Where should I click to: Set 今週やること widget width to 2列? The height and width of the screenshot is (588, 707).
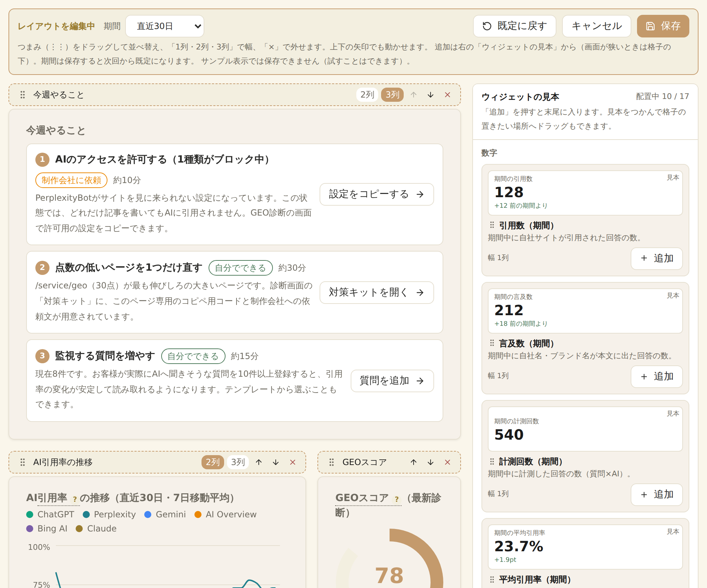(367, 95)
